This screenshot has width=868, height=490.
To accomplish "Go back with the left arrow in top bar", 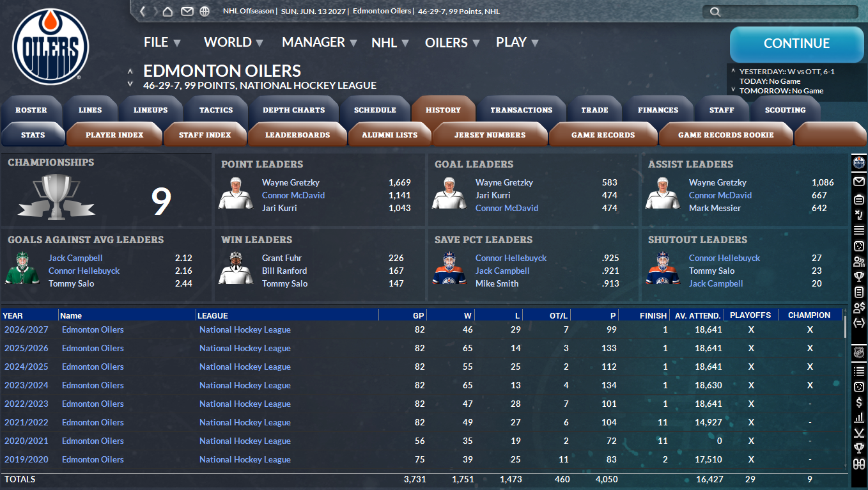I will [143, 11].
